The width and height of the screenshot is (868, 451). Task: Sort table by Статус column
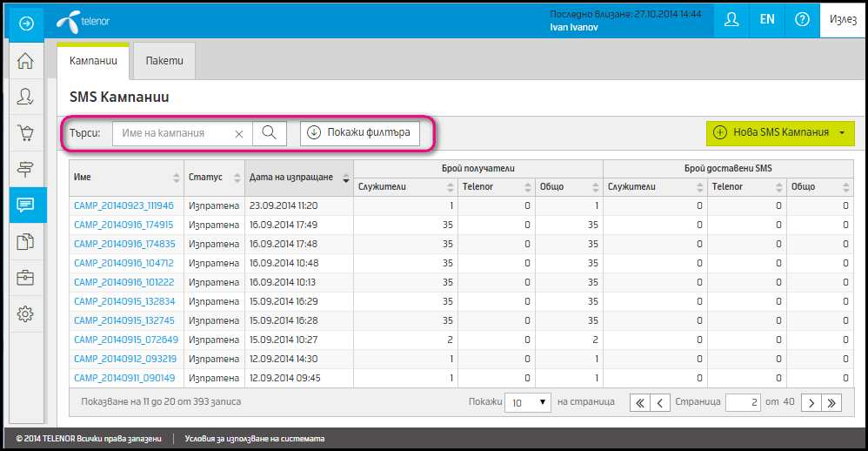pyautogui.click(x=214, y=178)
